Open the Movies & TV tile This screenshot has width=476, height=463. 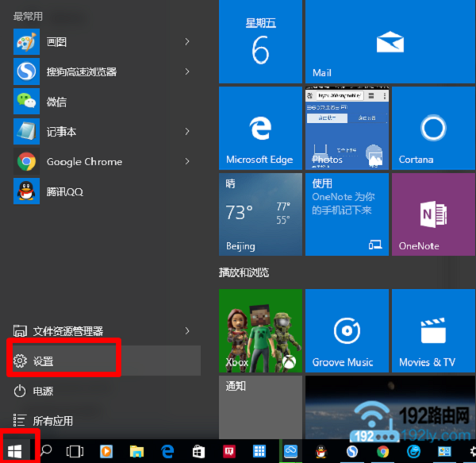pyautogui.click(x=433, y=330)
